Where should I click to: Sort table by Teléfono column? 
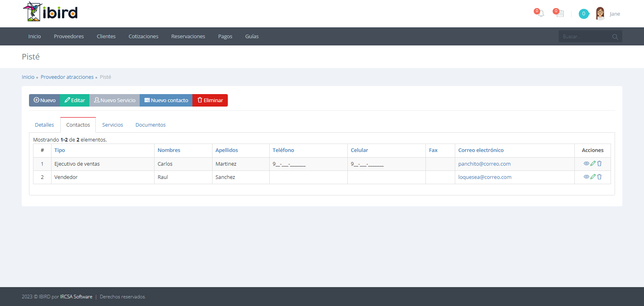coord(283,150)
